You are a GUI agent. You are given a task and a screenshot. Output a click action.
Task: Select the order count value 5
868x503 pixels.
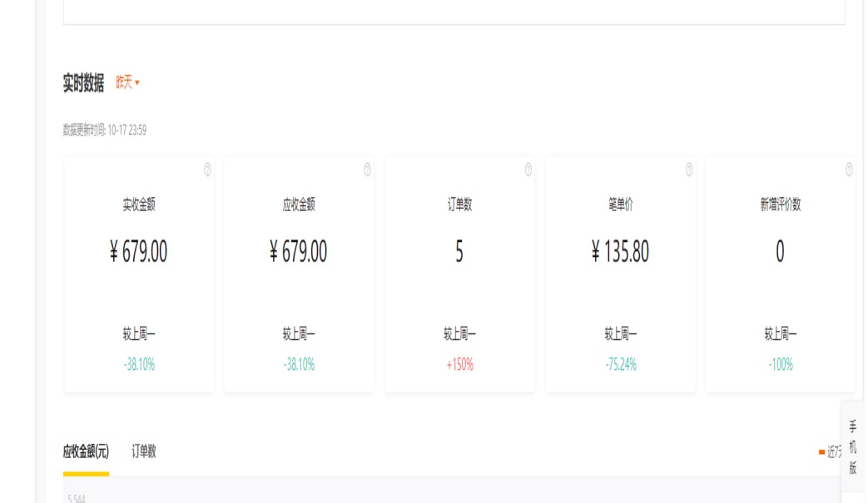[459, 251]
